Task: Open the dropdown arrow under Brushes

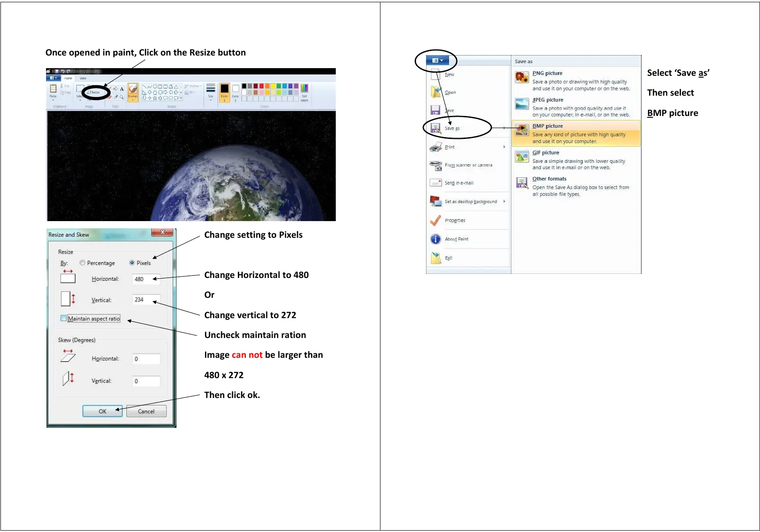Action: coord(133,100)
